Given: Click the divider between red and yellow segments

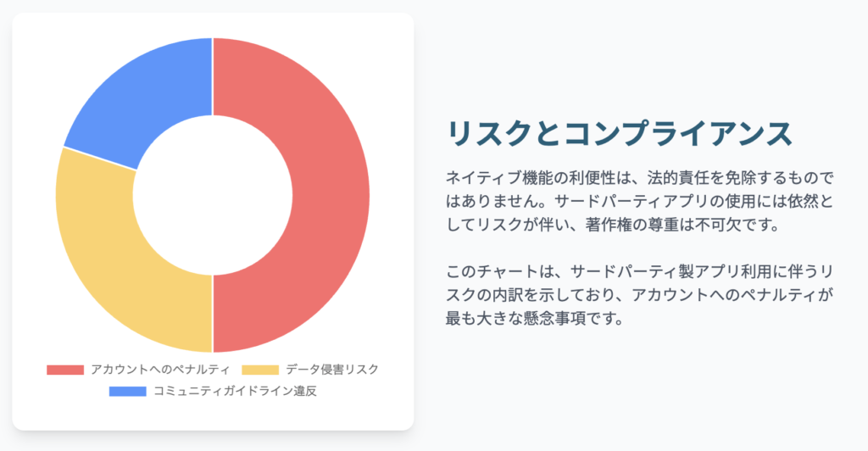Looking at the screenshot, I should click(213, 313).
